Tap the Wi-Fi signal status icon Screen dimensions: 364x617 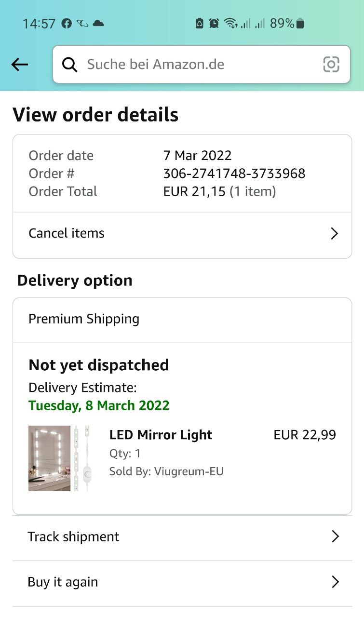point(231,23)
